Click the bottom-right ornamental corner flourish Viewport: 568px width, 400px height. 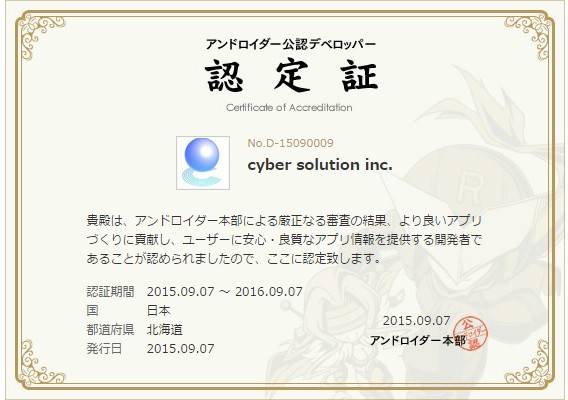click(527, 362)
